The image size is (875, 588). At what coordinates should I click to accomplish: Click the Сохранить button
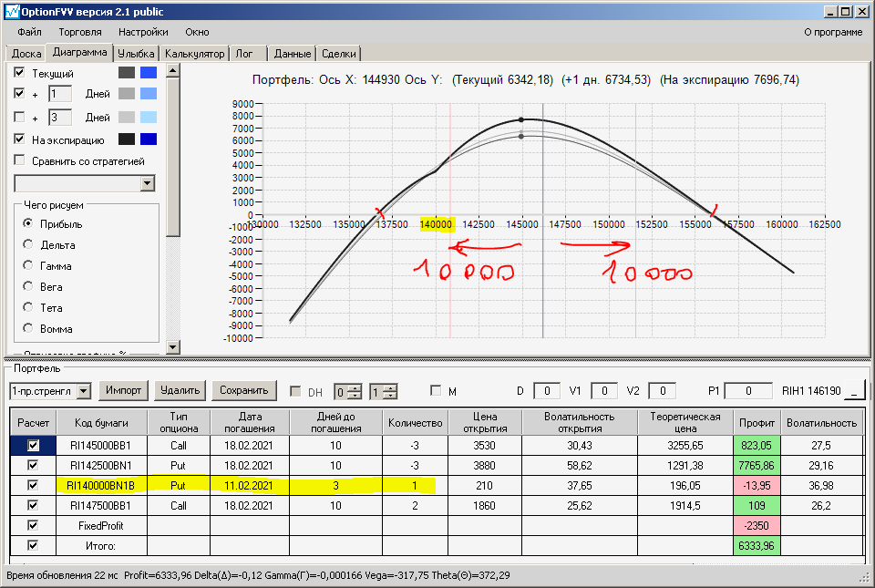[x=244, y=391]
